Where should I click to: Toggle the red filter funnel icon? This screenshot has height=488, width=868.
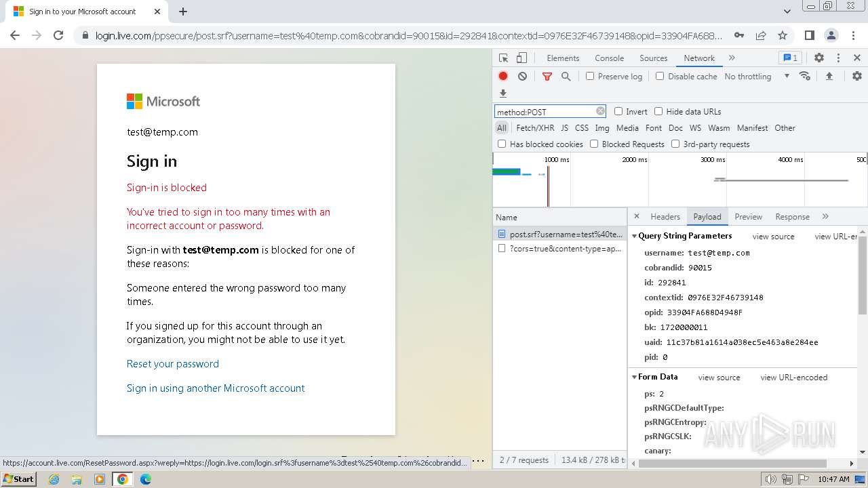tap(547, 77)
